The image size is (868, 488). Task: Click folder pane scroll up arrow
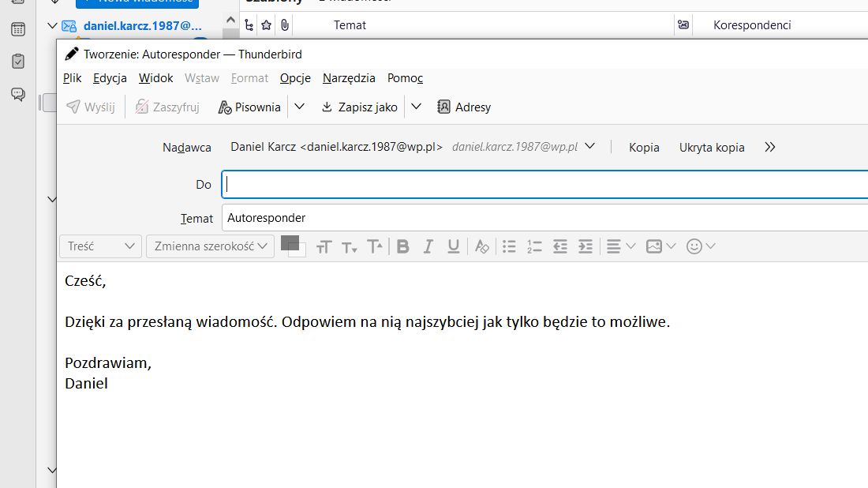pyautogui.click(x=231, y=21)
